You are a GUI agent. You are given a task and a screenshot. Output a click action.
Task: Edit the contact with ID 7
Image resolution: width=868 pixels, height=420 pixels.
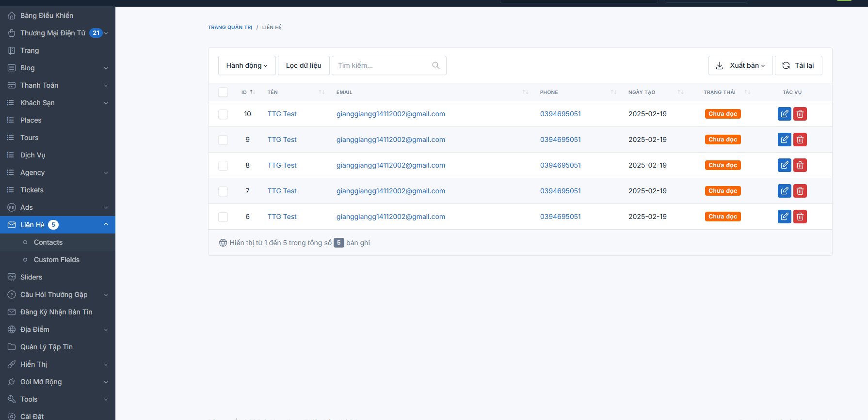coord(784,191)
